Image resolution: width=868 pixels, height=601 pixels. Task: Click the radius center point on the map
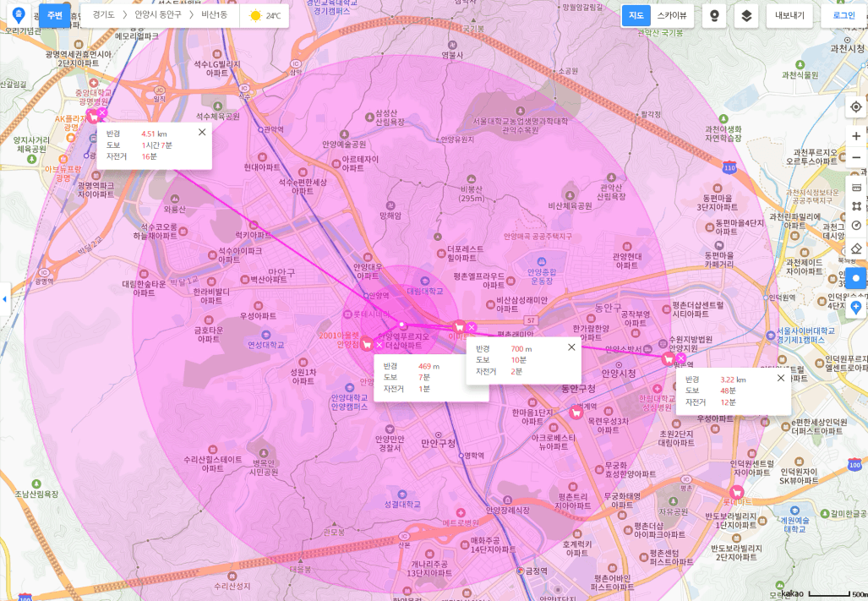coord(402,325)
